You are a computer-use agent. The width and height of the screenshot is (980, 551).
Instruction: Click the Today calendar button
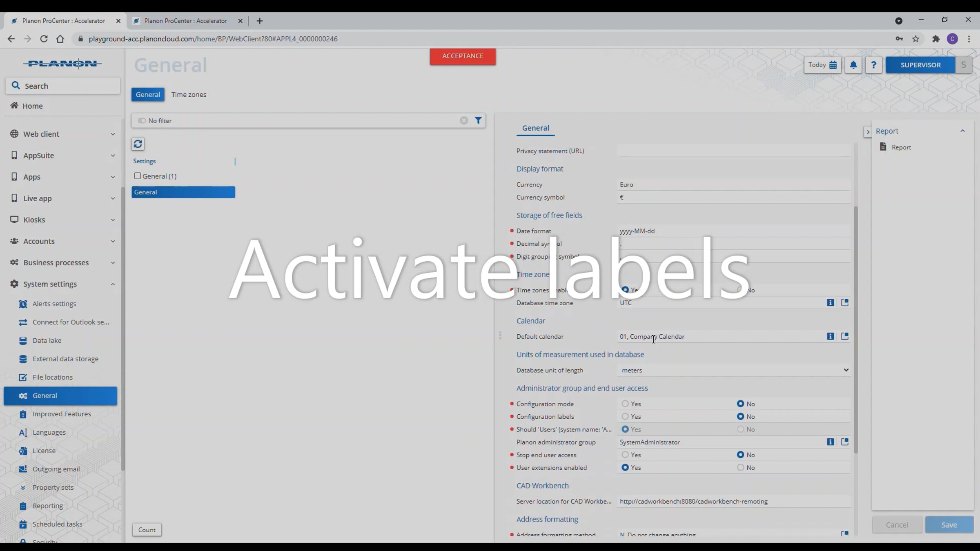822,65
